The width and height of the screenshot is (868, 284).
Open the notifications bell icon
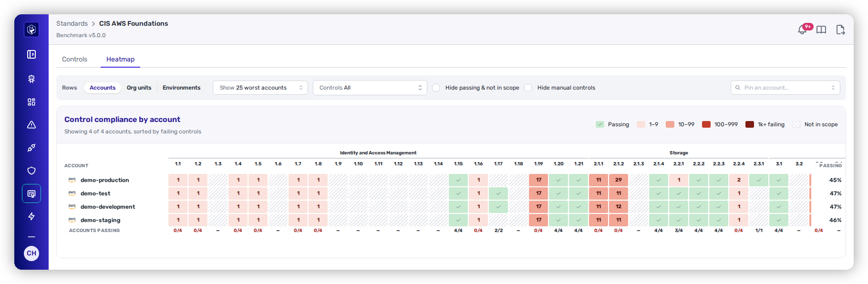(x=802, y=30)
